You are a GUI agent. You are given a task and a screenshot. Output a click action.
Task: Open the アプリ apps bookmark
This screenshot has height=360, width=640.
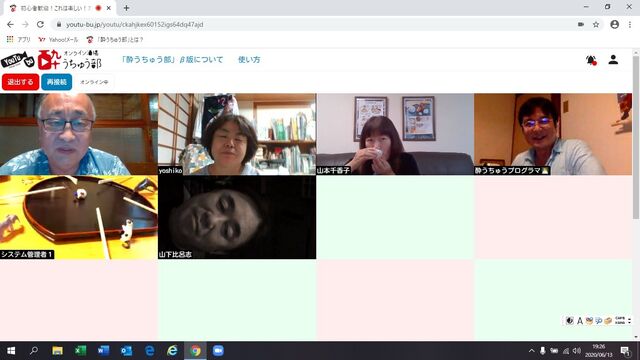coord(19,40)
